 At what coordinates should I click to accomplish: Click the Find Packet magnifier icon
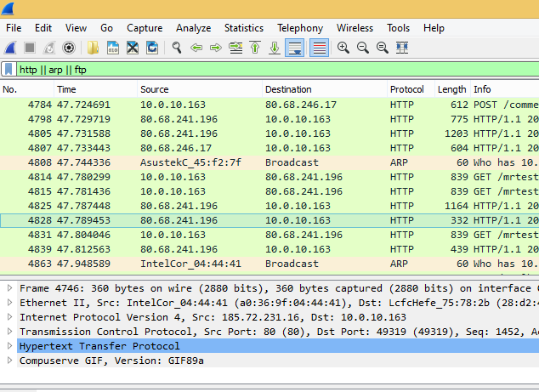coord(177,48)
